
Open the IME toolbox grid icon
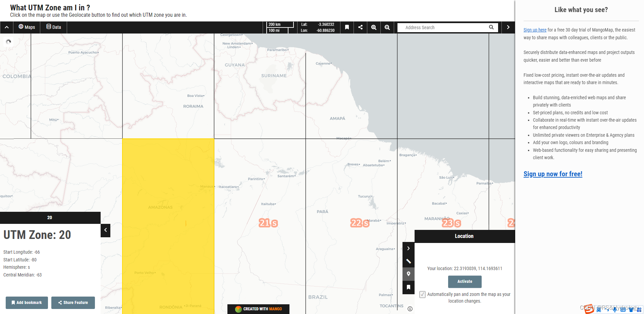[639, 310]
